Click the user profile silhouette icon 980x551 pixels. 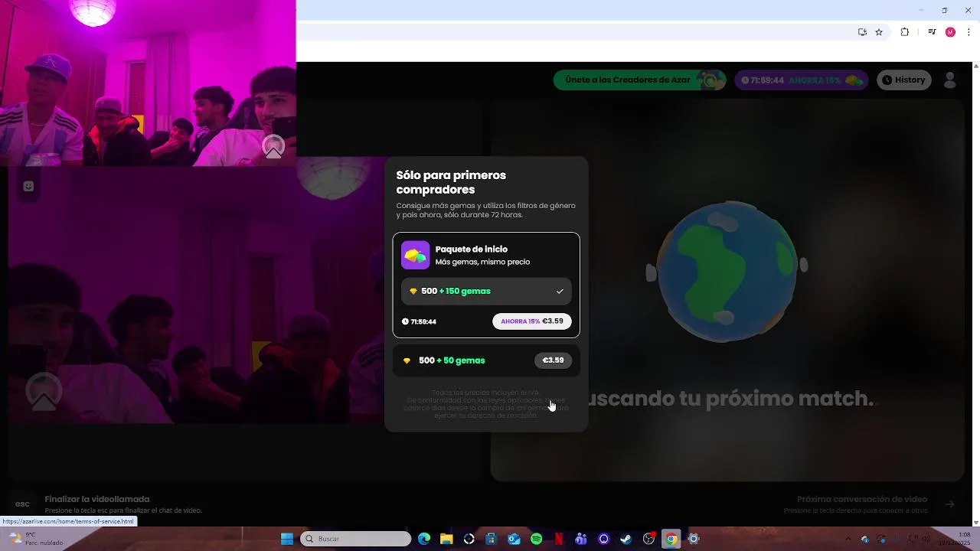pos(950,80)
